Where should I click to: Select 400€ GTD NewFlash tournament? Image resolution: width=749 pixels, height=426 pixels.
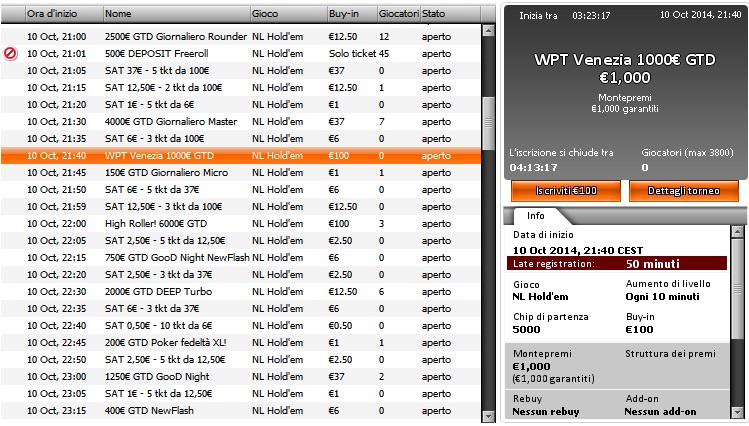241,411
